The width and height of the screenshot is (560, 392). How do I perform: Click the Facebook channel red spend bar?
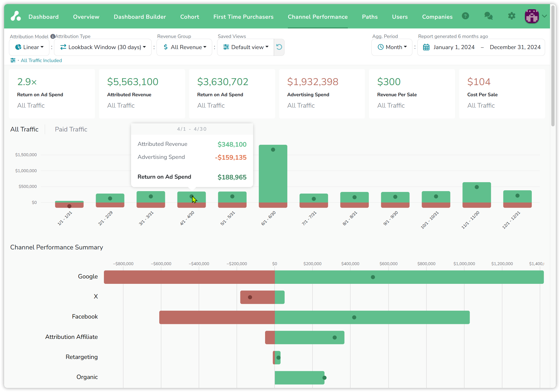[217, 317]
